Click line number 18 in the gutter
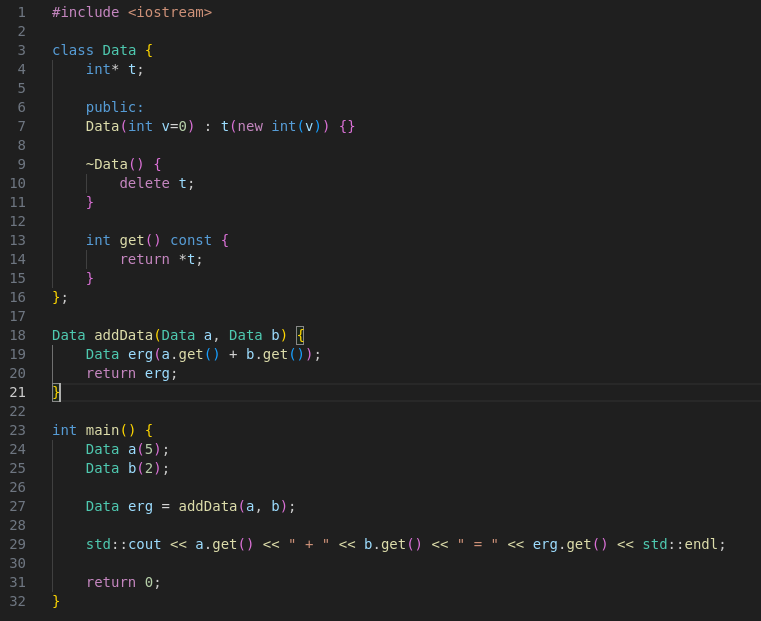The width and height of the screenshot is (761, 621). pos(17,335)
